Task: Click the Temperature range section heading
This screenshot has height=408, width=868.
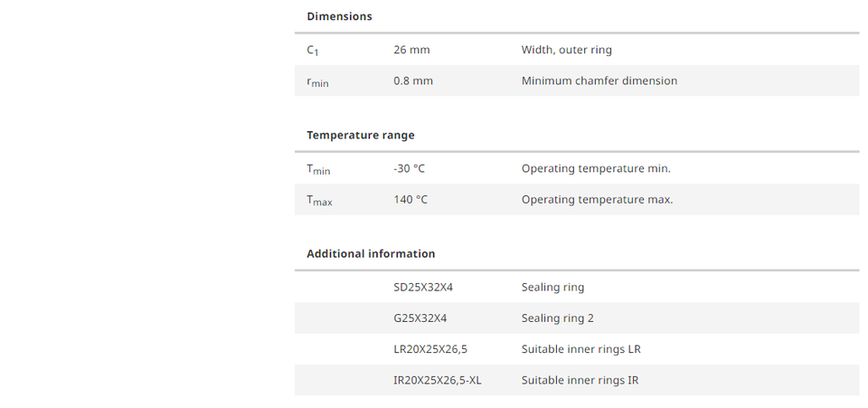Action: pyautogui.click(x=361, y=135)
